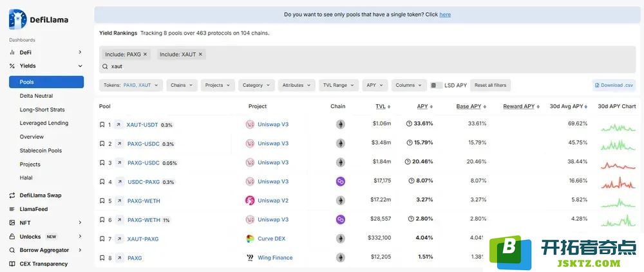Bookmark the PAXG-USDC 0.05% pool
The height and width of the screenshot is (272, 644).
[102, 163]
